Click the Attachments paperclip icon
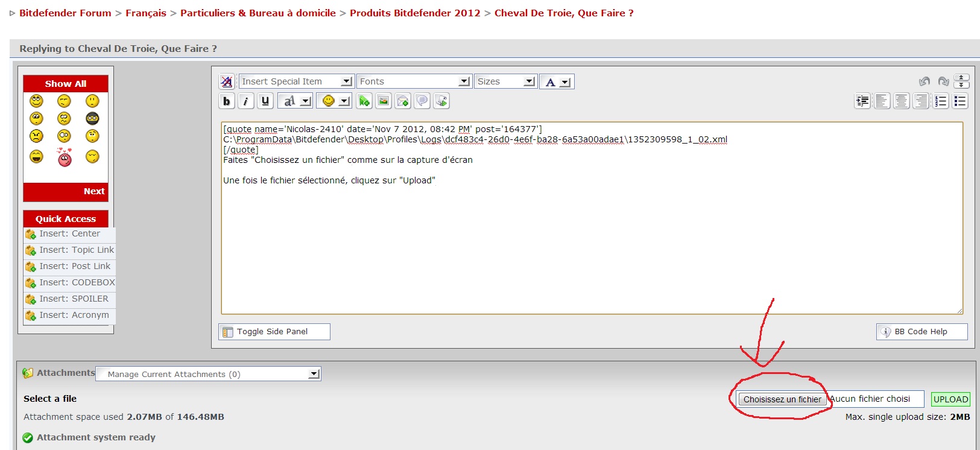Viewport: 980px width, 450px height. coord(28,373)
